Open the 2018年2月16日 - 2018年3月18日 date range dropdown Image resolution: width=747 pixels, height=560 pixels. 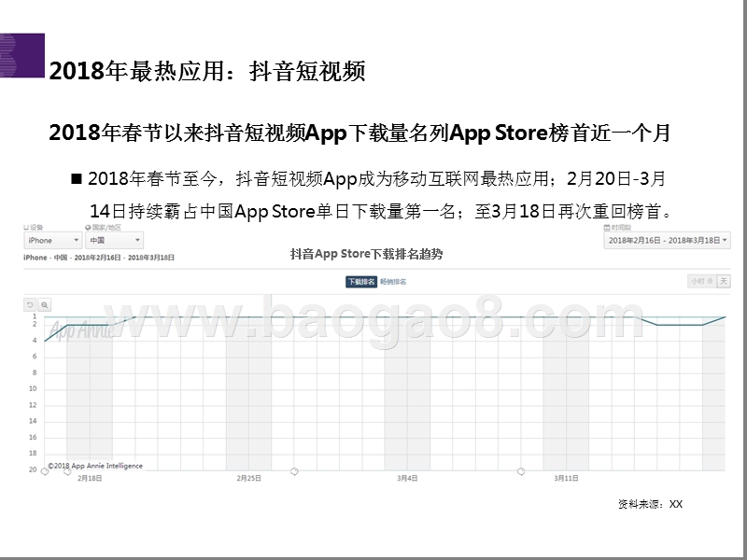[667, 241]
